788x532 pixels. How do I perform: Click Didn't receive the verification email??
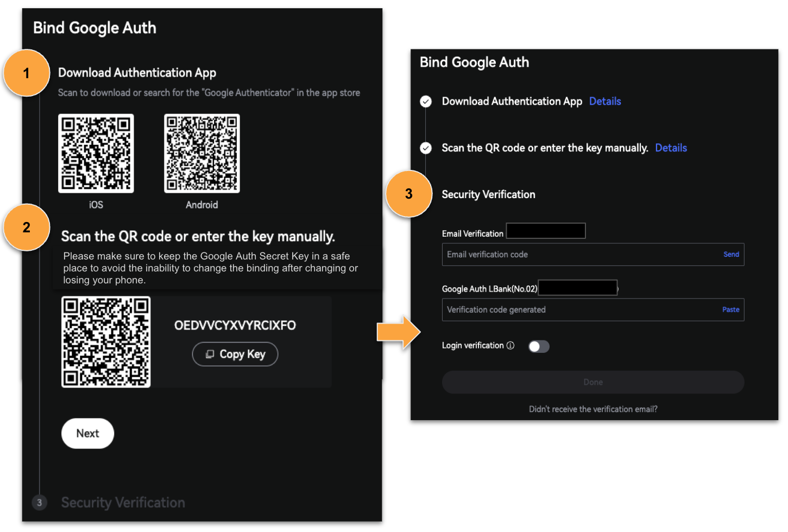[x=593, y=409]
